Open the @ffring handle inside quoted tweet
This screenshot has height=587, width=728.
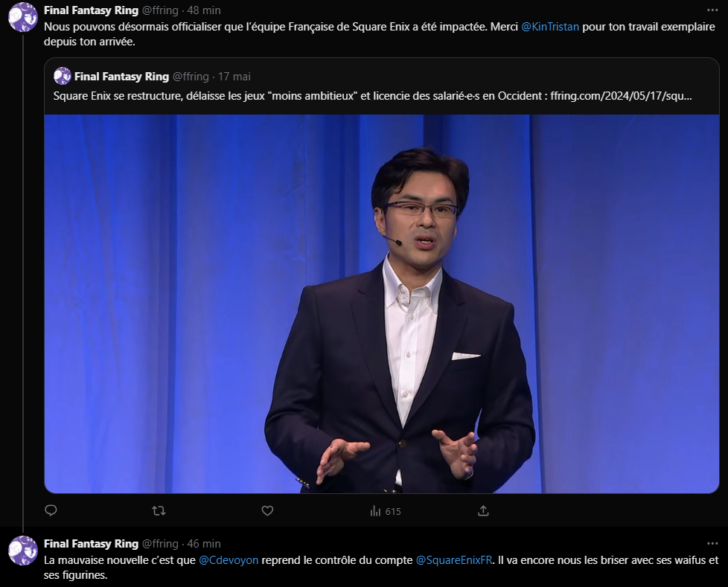[191, 77]
